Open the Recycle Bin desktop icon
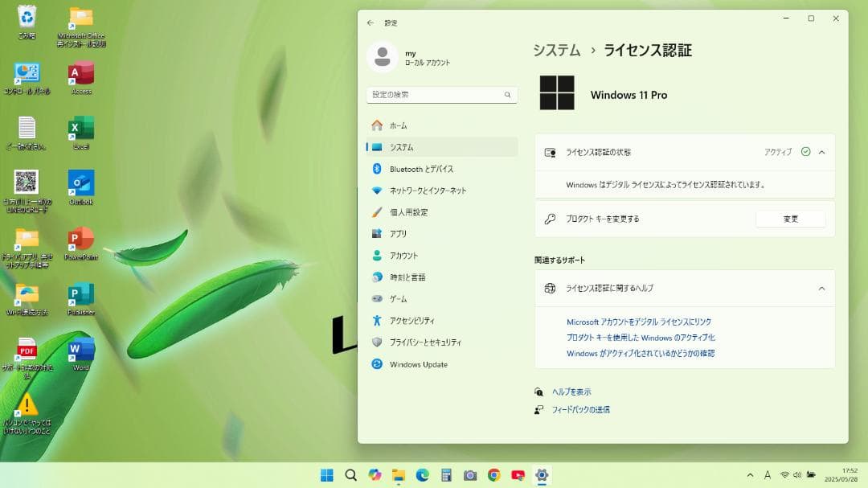868x488 pixels. point(27,23)
